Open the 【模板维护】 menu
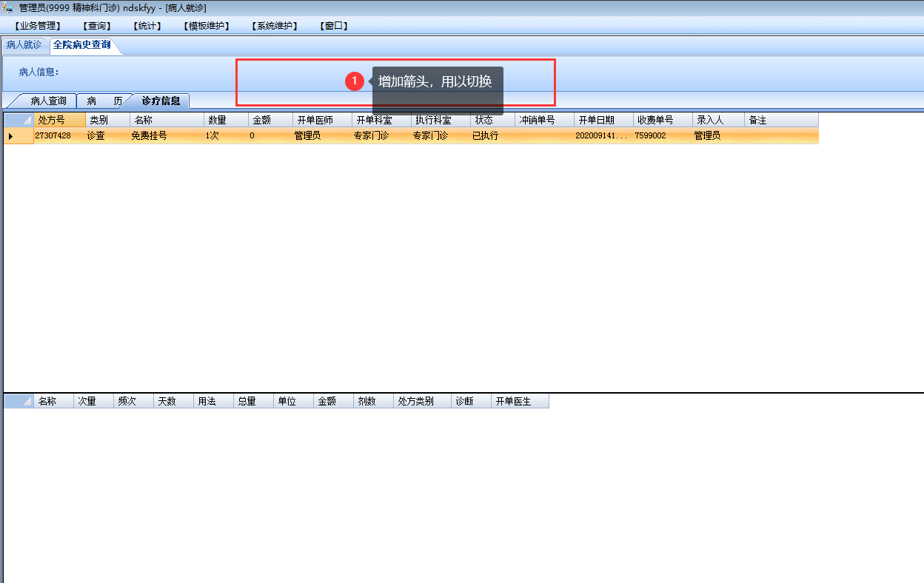Image resolution: width=924 pixels, height=583 pixels. point(207,26)
